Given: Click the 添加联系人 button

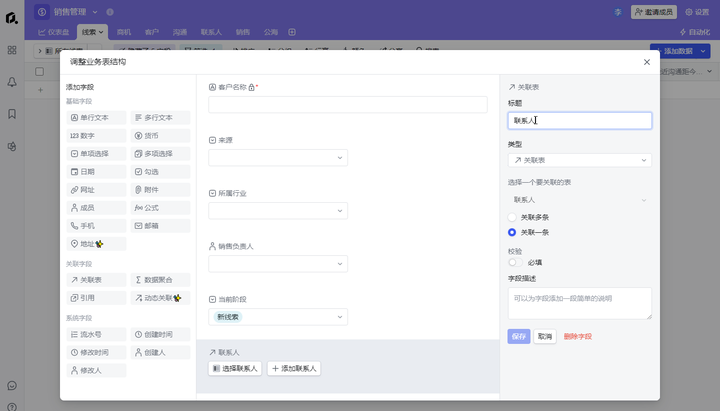Looking at the screenshot, I should 294,368.
